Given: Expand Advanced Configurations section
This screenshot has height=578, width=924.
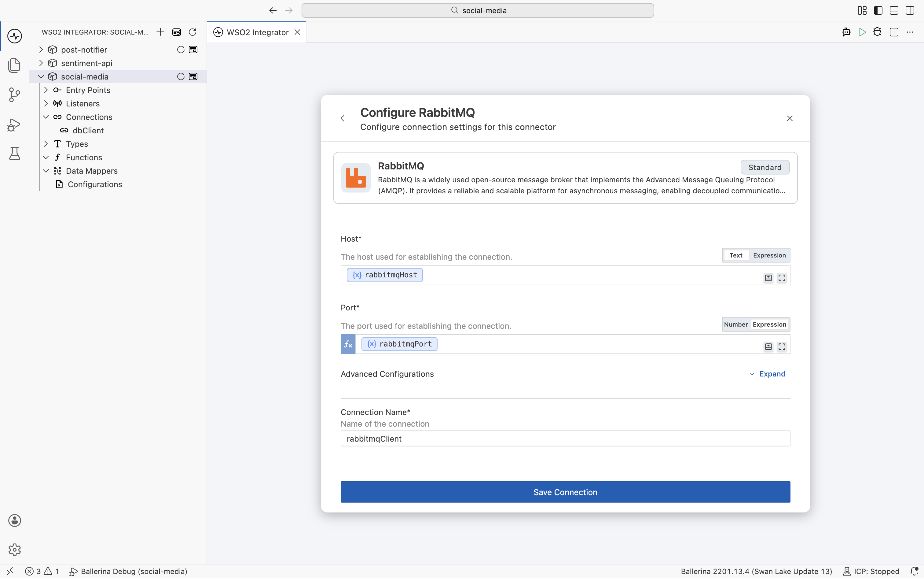Looking at the screenshot, I should point(767,374).
